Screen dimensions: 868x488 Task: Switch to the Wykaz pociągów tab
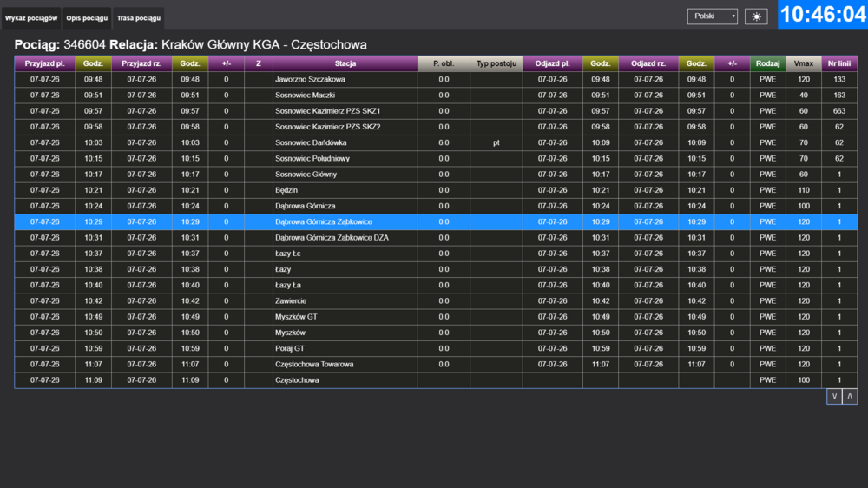point(31,18)
